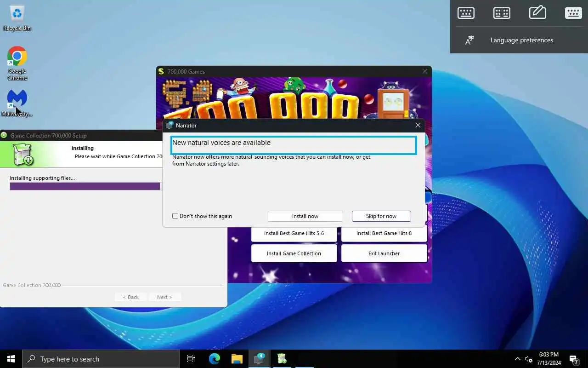
Task: Click the installer icon in Setup header
Action: coord(22,155)
